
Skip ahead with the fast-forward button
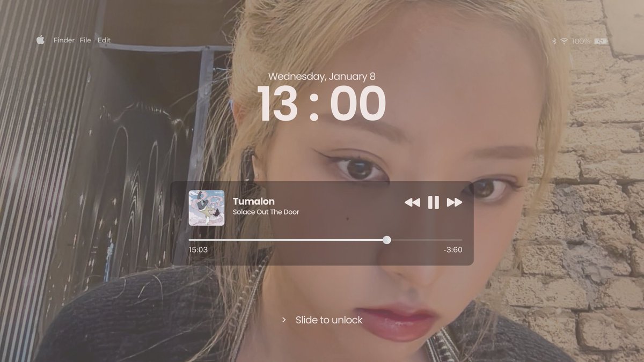point(455,202)
